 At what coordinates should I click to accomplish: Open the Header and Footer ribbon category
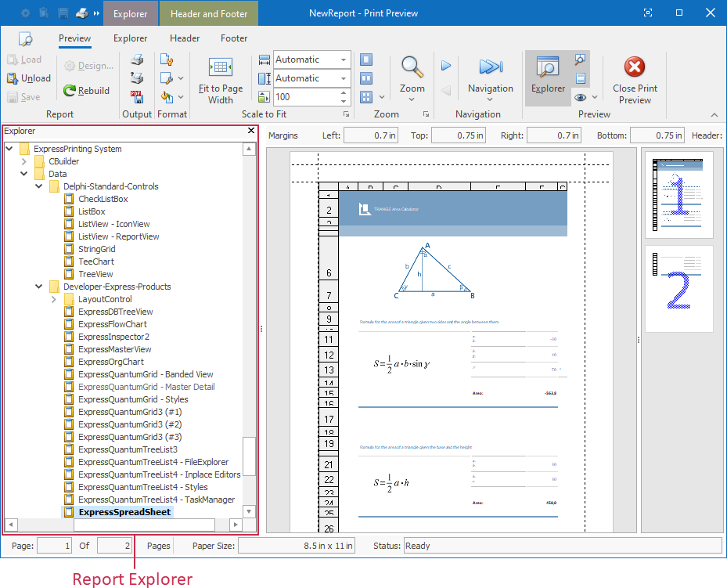pyautogui.click(x=208, y=13)
